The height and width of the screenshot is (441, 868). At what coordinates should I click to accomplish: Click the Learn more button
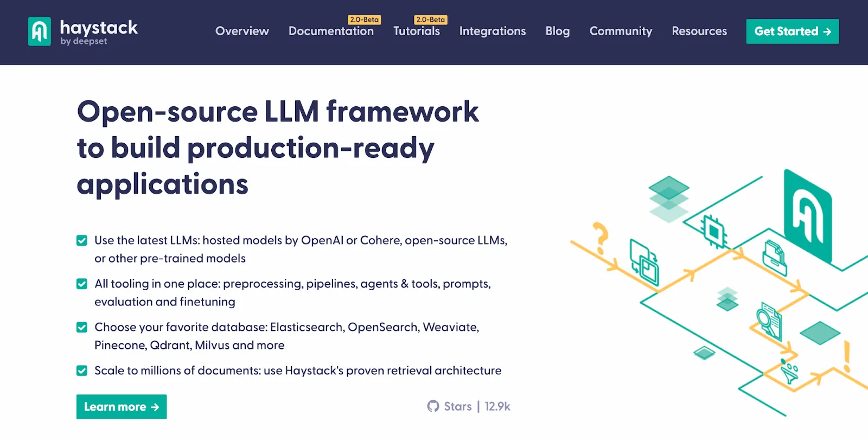(x=122, y=407)
